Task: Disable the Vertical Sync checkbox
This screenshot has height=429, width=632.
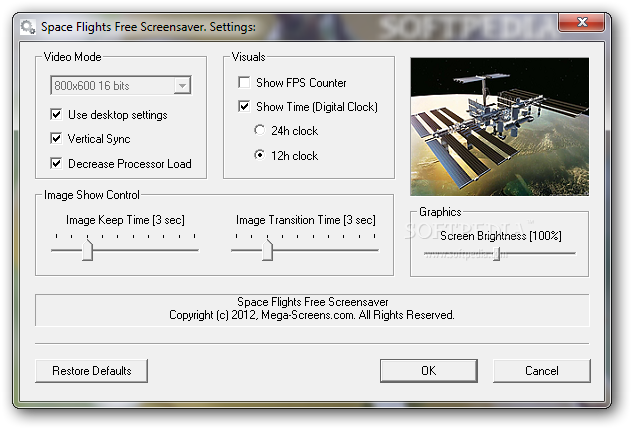Action: (56, 139)
